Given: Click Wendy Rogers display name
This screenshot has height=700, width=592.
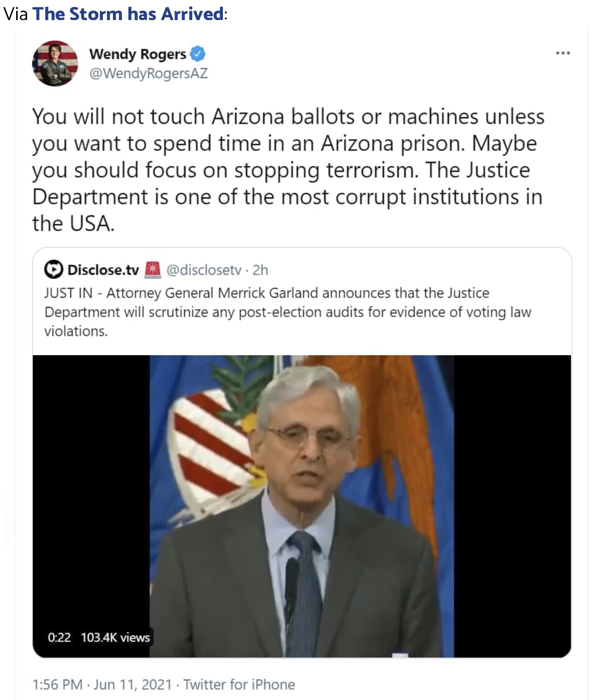Looking at the screenshot, I should 137,54.
